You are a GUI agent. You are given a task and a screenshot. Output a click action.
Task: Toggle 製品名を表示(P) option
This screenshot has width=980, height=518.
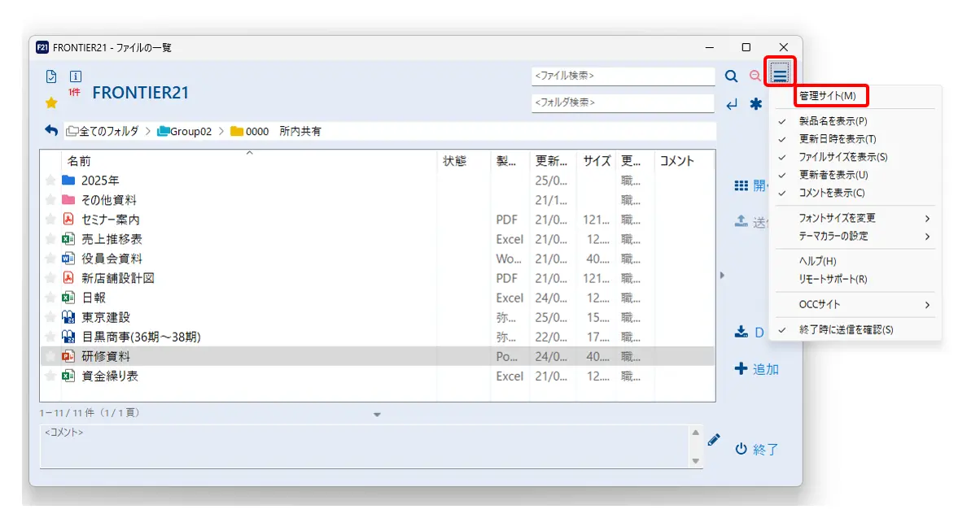click(833, 121)
